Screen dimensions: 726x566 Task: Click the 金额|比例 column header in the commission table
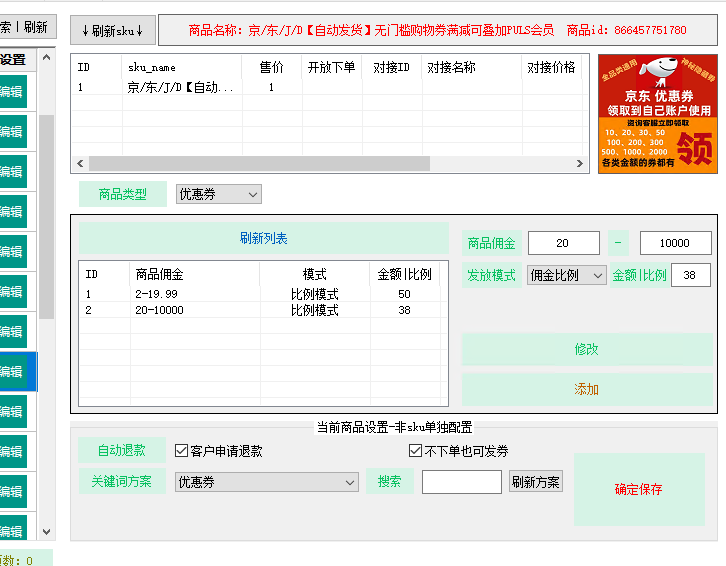(405, 274)
